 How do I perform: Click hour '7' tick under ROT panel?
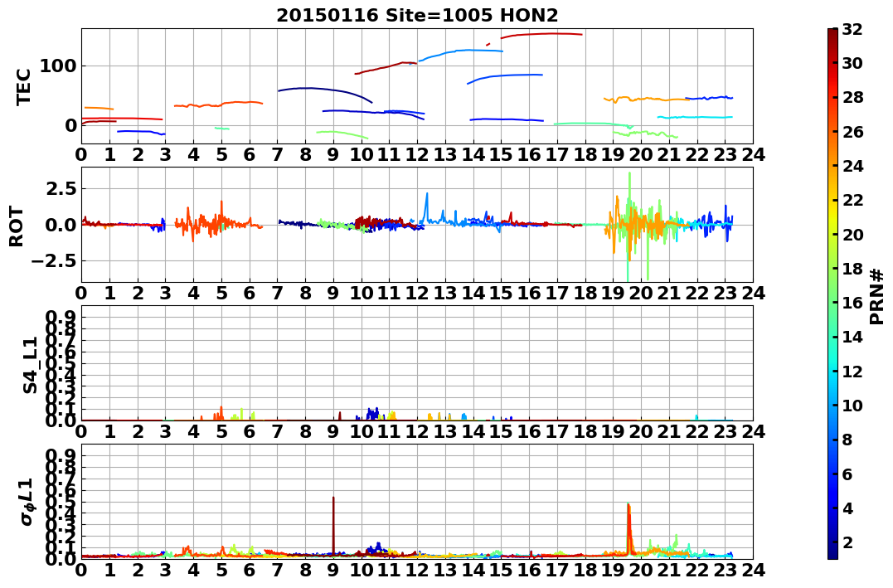[x=278, y=293]
